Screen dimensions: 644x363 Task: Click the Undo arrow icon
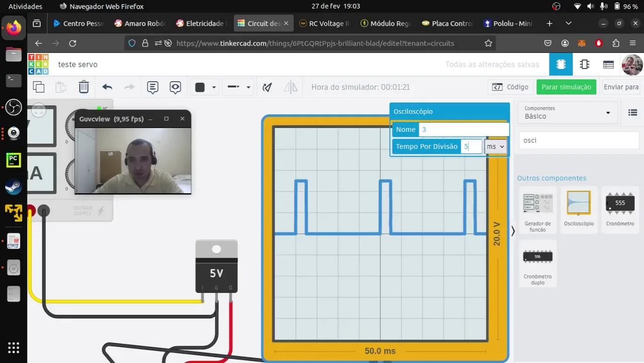point(107,87)
